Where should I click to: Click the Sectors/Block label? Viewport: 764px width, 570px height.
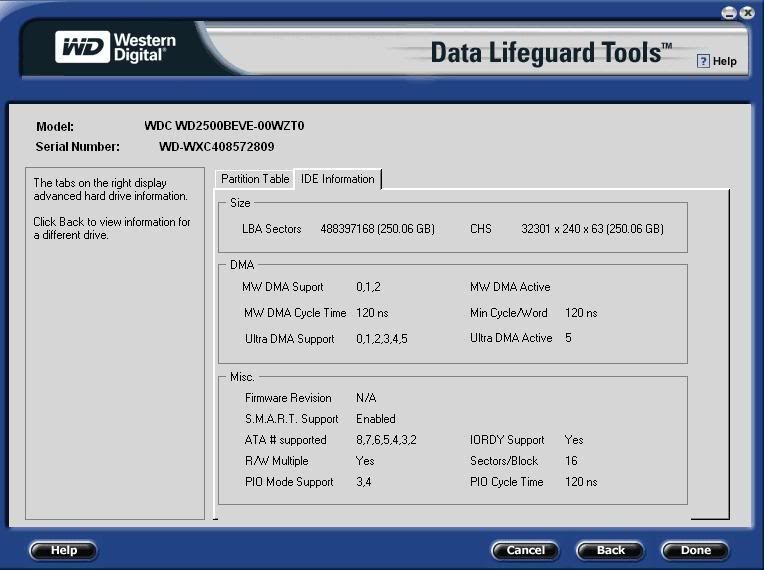(x=504, y=461)
